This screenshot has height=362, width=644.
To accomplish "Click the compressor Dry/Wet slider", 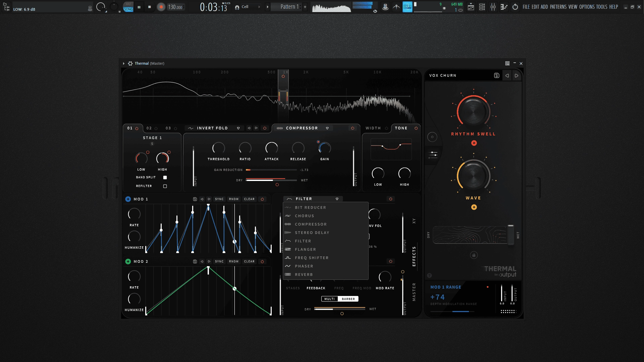I will (271, 180).
